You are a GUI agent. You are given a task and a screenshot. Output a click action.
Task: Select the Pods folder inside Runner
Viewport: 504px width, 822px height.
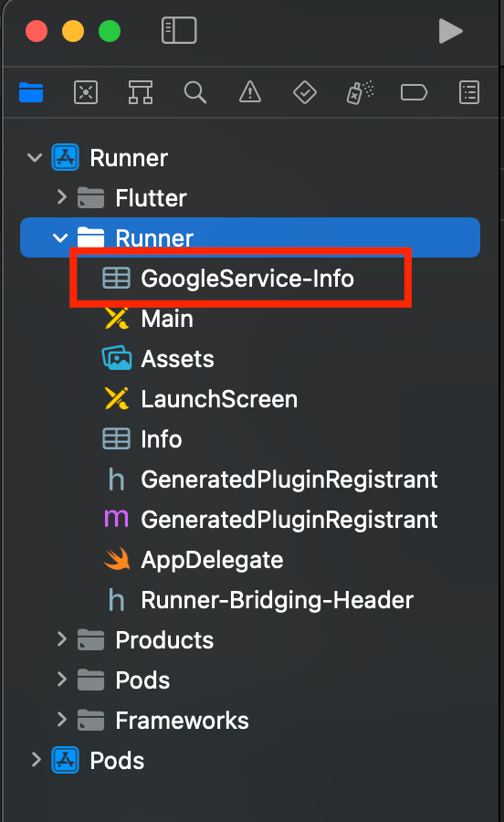click(142, 680)
